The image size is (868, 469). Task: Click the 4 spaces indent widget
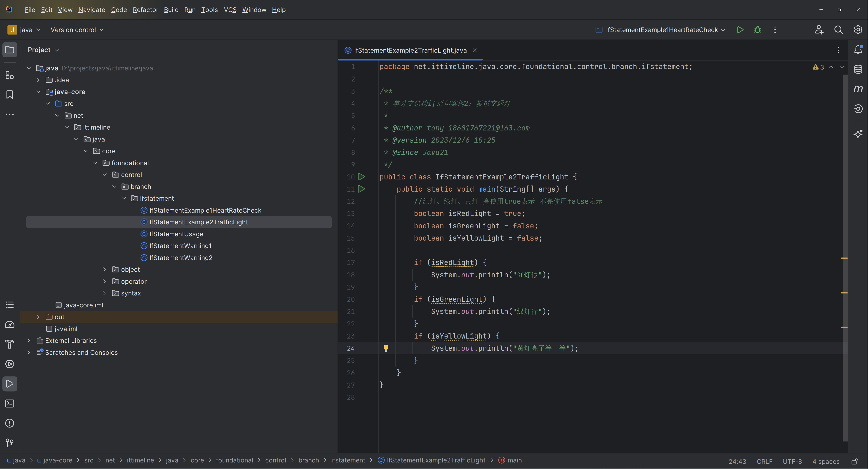[x=826, y=461]
